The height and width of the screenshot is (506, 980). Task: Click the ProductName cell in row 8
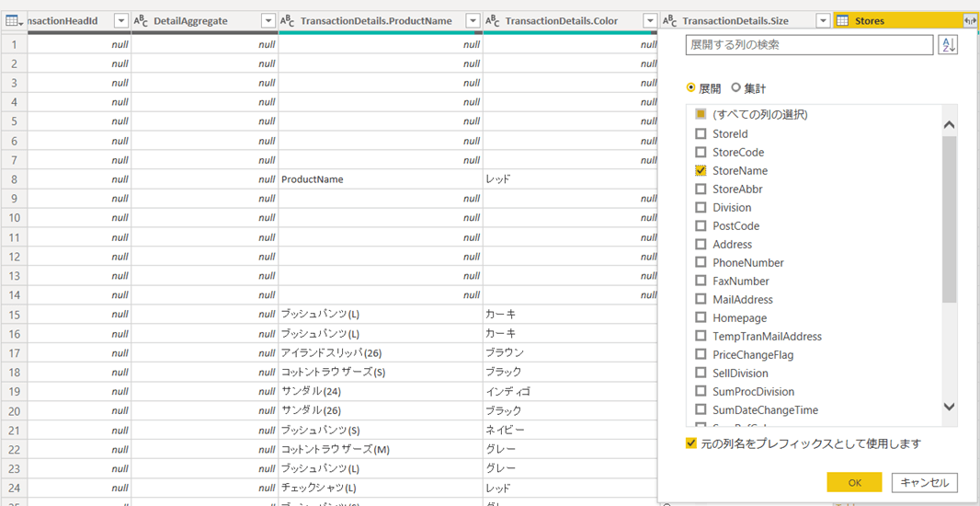(381, 178)
